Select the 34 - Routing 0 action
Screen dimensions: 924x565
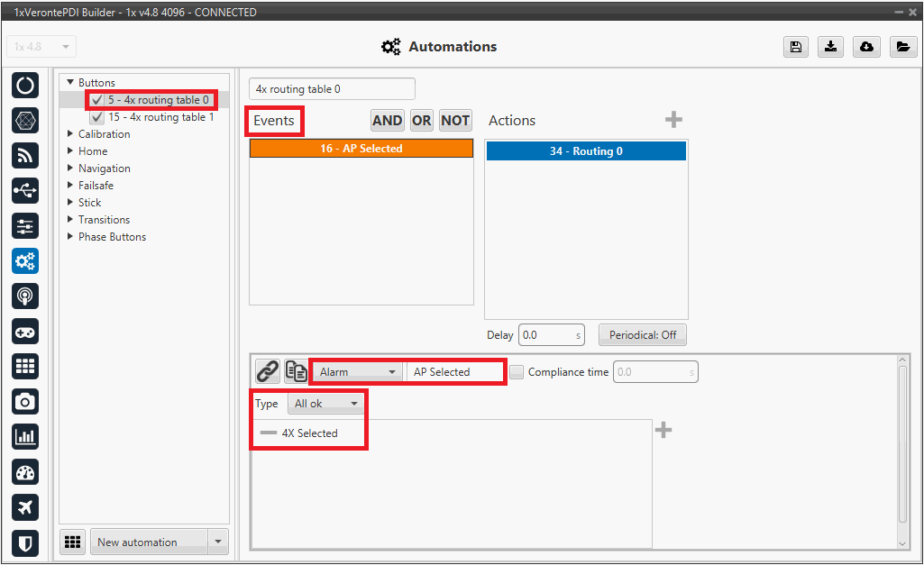(586, 151)
